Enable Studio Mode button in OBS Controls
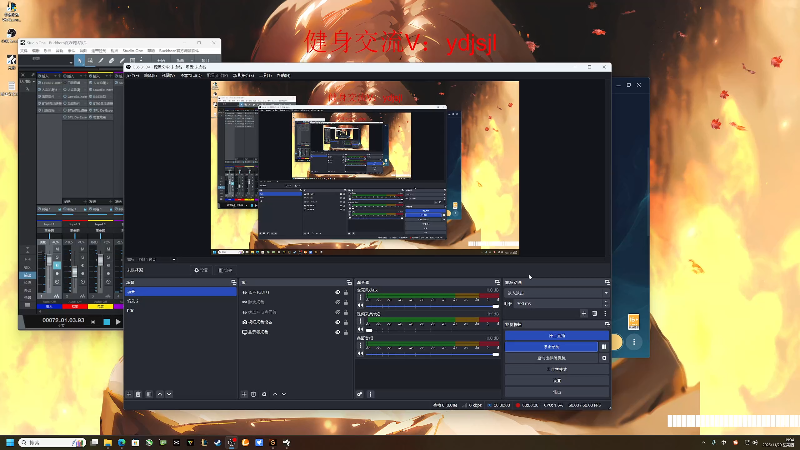This screenshot has width=800, height=450. click(x=557, y=369)
